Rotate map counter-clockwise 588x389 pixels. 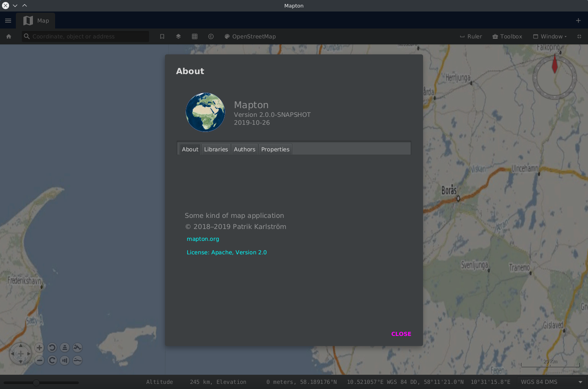point(52,348)
